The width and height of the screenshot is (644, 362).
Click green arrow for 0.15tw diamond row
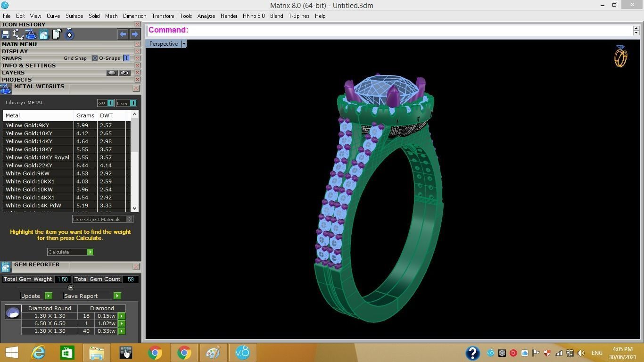coord(122,316)
